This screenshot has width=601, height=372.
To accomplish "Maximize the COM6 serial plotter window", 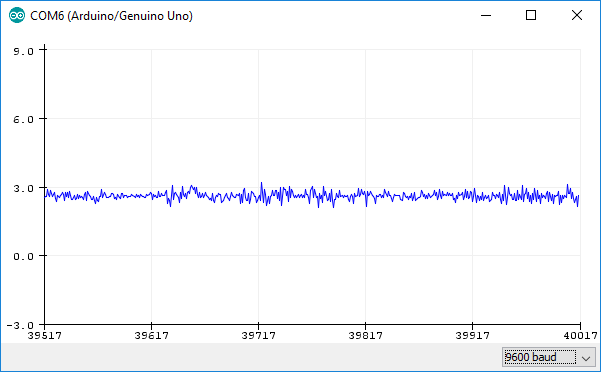I will pyautogui.click(x=531, y=15).
